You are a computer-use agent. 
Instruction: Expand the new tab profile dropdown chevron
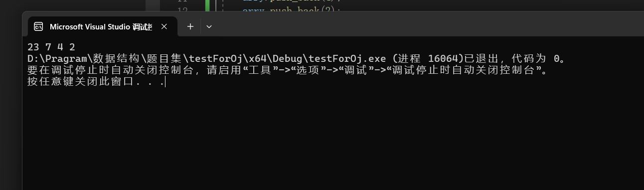coord(209,26)
